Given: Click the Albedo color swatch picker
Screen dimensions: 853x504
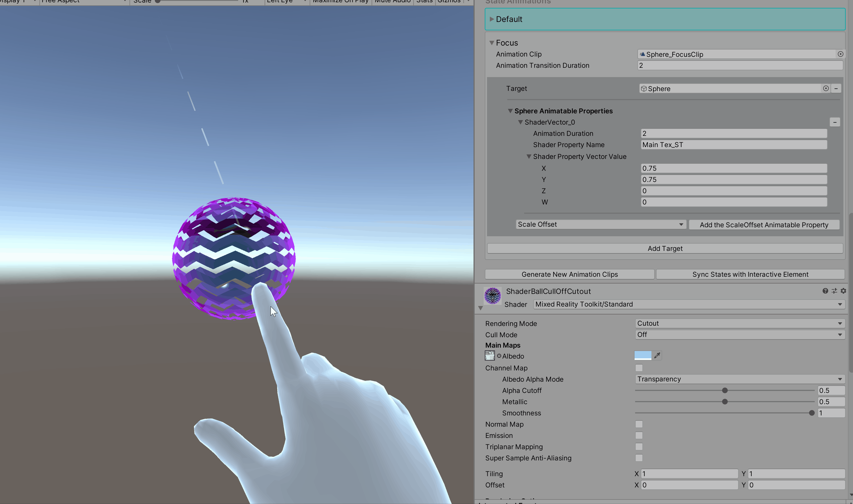Looking at the screenshot, I should click(644, 355).
